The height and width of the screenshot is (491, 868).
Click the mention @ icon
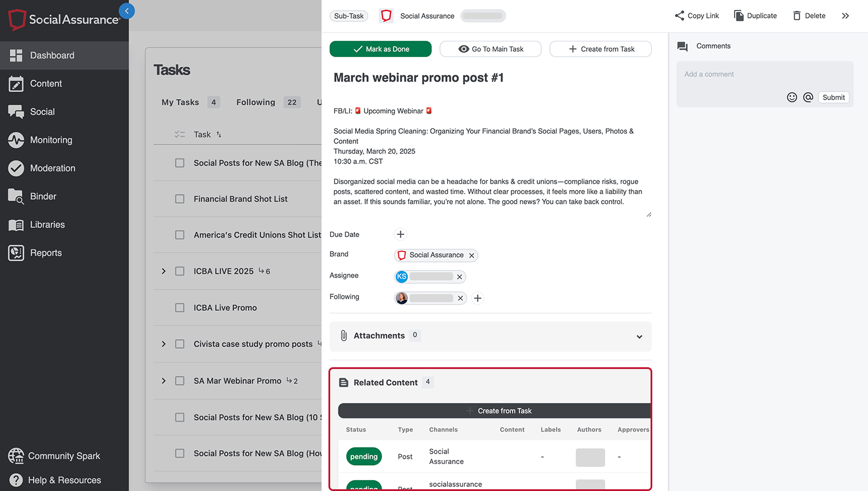click(808, 97)
